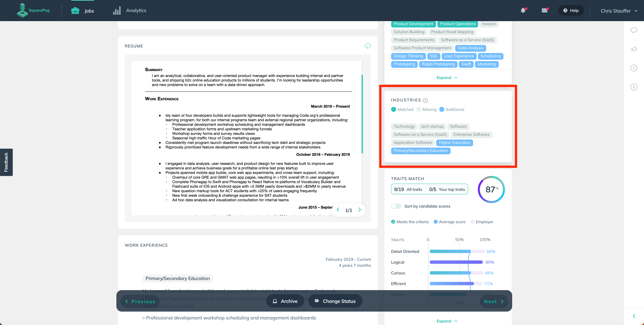
Task: Click the Efficient trait bar
Action: point(456,284)
